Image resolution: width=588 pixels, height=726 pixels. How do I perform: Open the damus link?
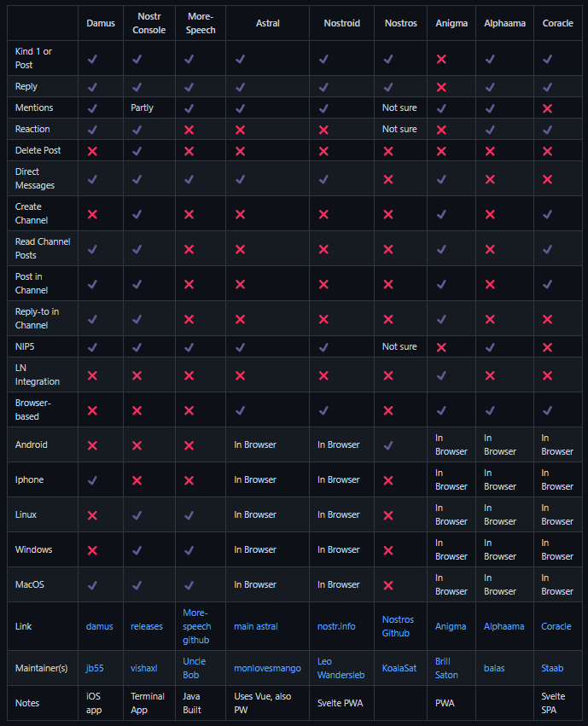(x=100, y=626)
